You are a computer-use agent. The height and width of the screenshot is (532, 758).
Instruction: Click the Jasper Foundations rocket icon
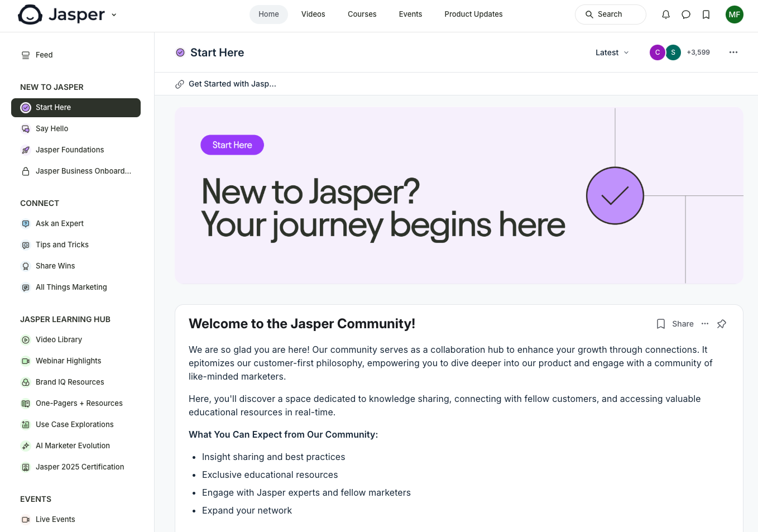(26, 150)
